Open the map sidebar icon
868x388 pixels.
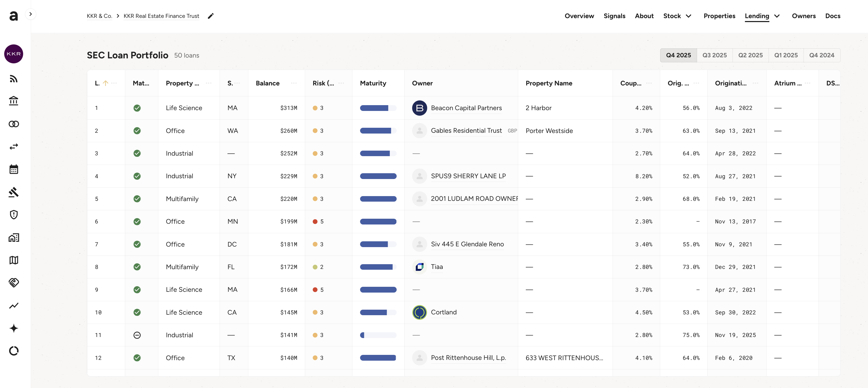13,260
